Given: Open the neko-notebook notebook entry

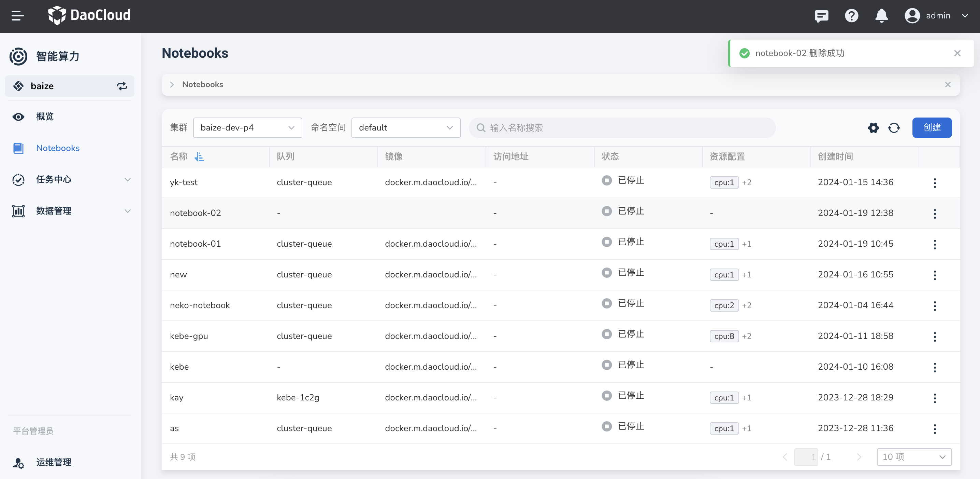Looking at the screenshot, I should click(x=200, y=305).
